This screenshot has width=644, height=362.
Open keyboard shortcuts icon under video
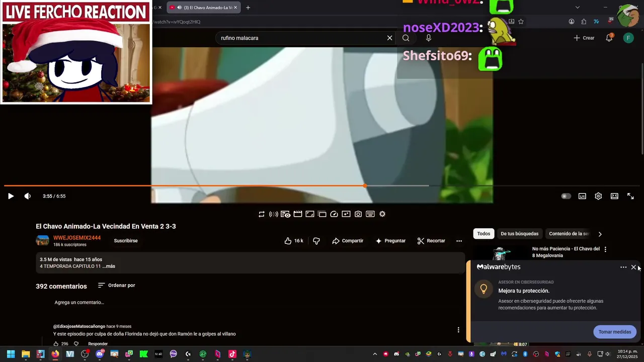(370, 214)
